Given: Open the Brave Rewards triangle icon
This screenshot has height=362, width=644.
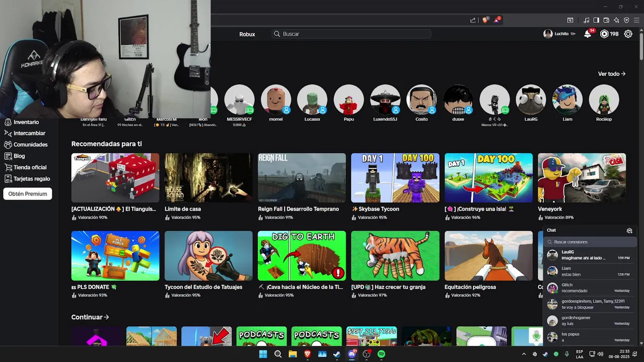Looking at the screenshot, I should pyautogui.click(x=497, y=20).
